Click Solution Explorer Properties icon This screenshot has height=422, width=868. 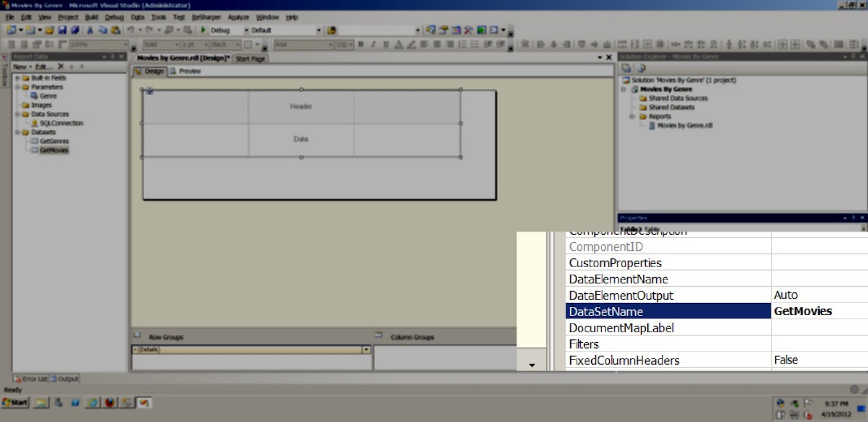coord(626,68)
